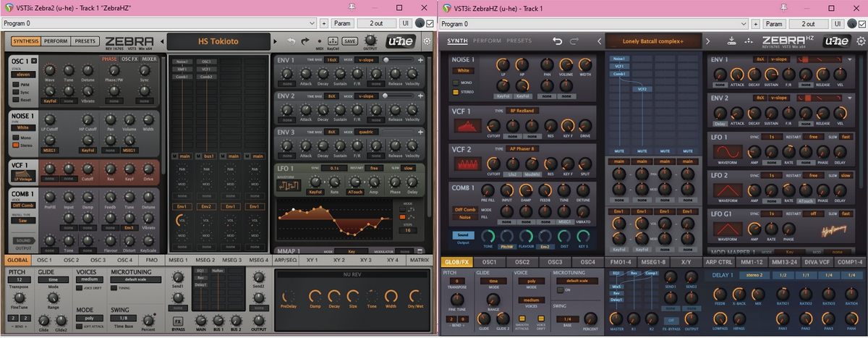The image size is (868, 338).
Task: Undo arrow in ZebraHZ header
Action: point(557,41)
